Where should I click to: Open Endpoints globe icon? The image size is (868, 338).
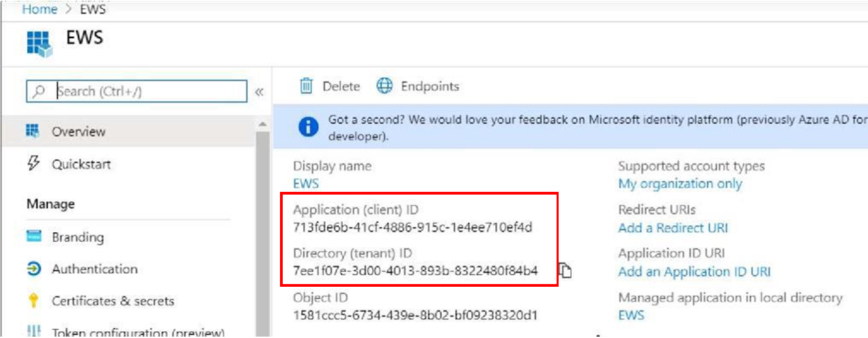(385, 86)
